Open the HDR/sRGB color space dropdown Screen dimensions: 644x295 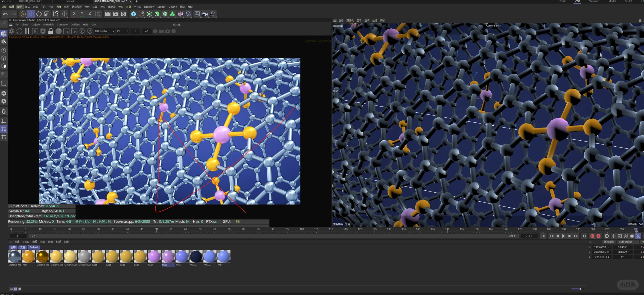click(105, 31)
